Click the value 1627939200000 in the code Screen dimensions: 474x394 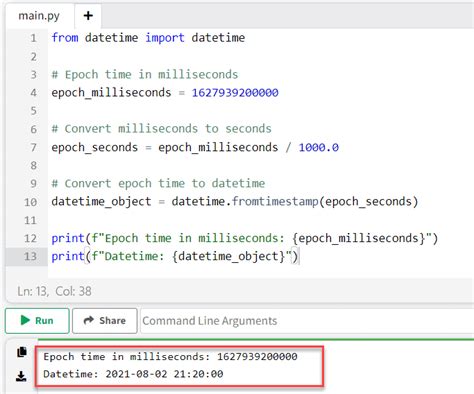(x=235, y=92)
